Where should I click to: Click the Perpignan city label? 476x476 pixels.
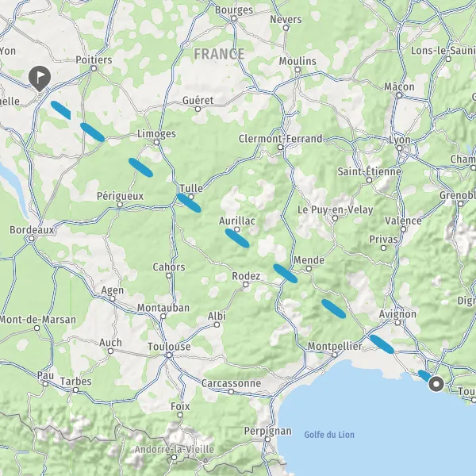[x=268, y=431]
